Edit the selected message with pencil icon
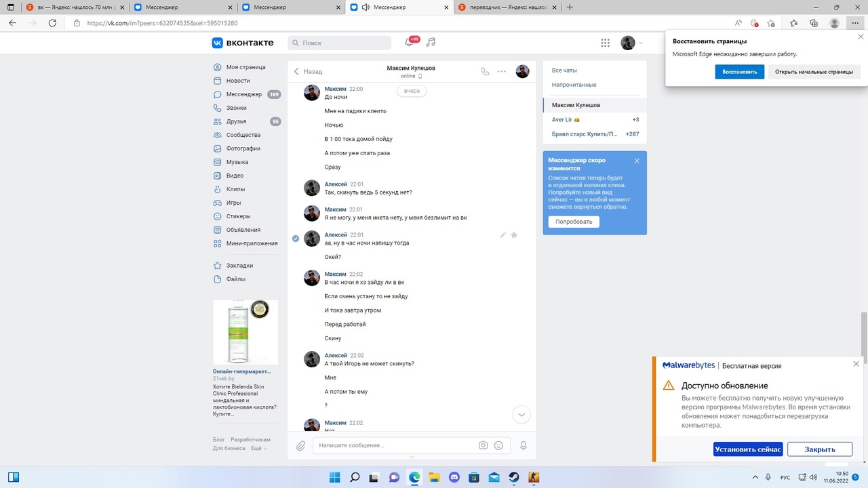The image size is (868, 488). (502, 235)
